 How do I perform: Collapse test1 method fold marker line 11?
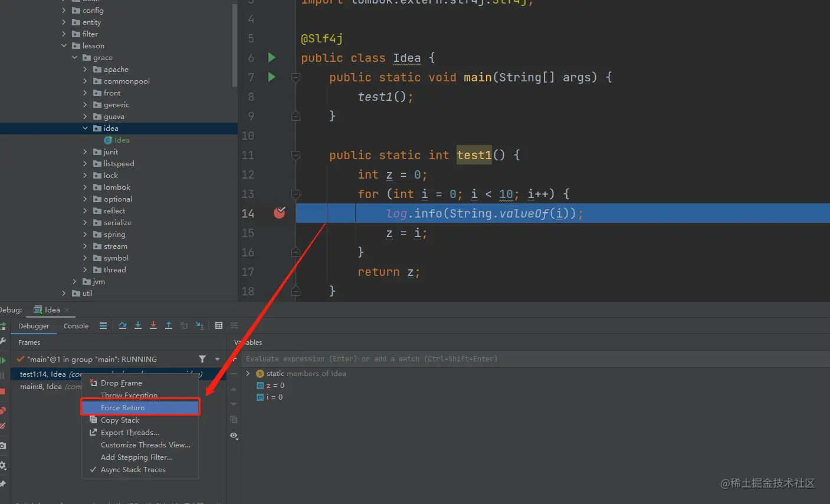point(296,155)
